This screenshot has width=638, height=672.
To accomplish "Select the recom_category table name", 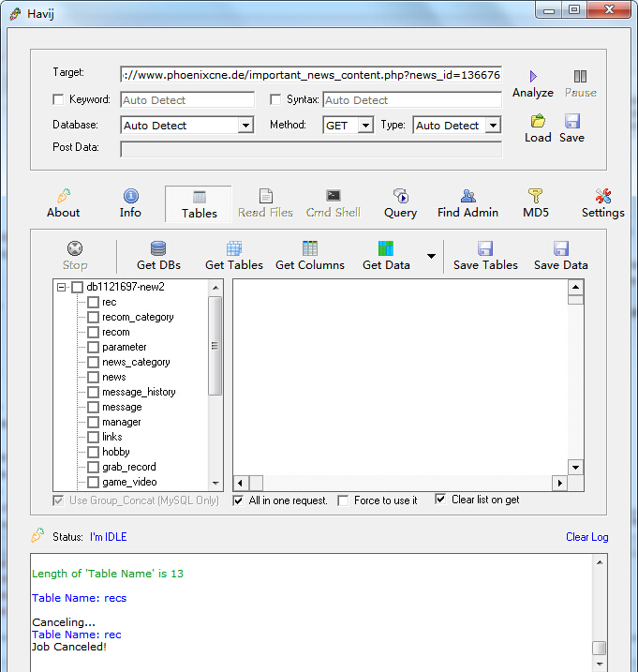I will click(x=138, y=317).
